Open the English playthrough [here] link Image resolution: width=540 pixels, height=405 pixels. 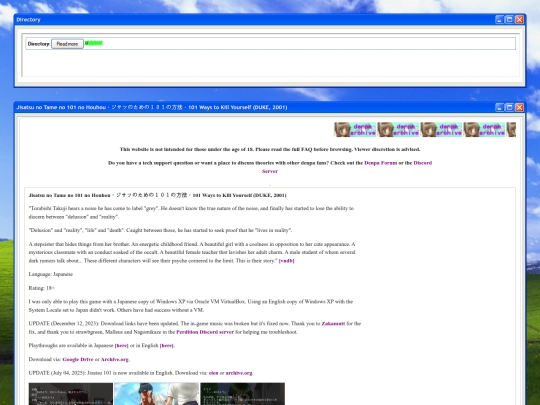167,346
